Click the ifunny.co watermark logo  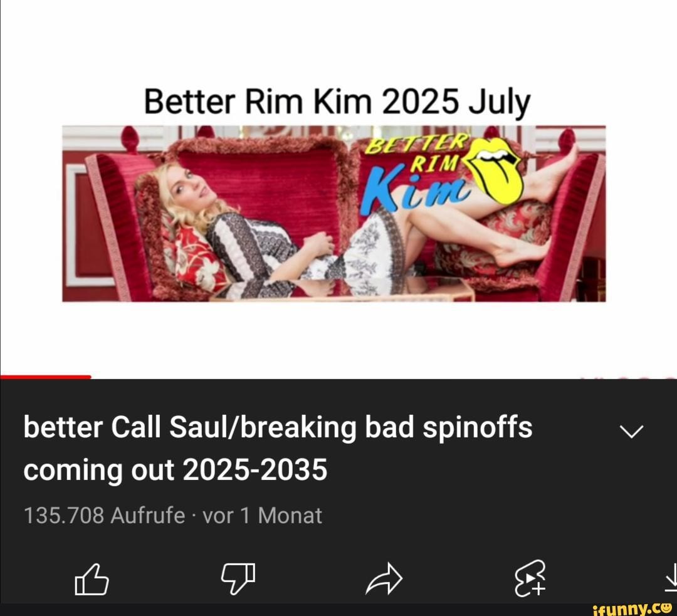click(x=633, y=609)
